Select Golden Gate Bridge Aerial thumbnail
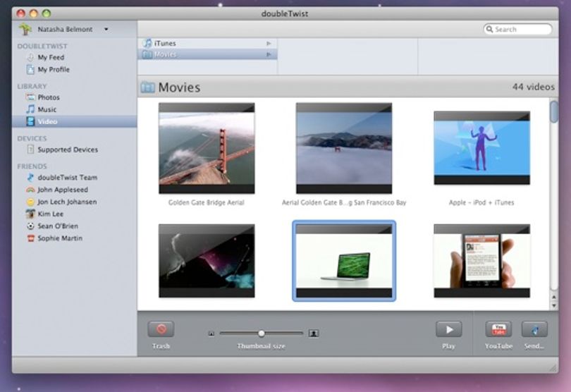Viewport: 571px width, 392px height. click(207, 148)
